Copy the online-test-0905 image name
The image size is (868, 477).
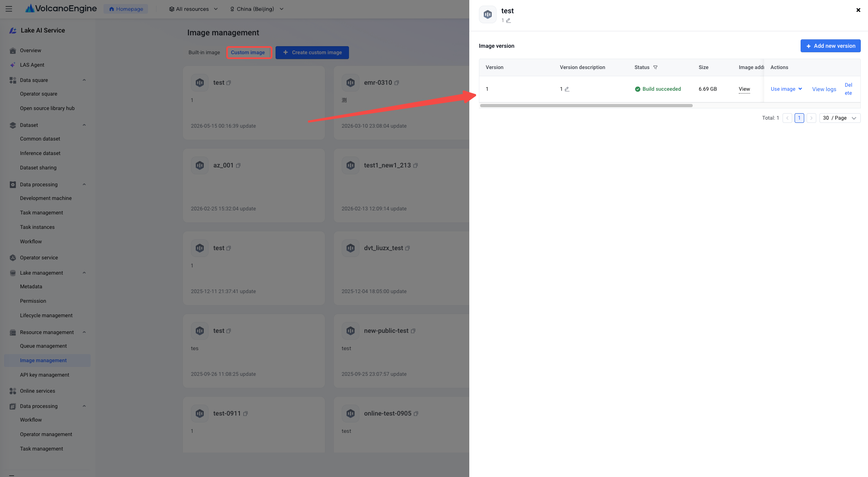coord(416,414)
